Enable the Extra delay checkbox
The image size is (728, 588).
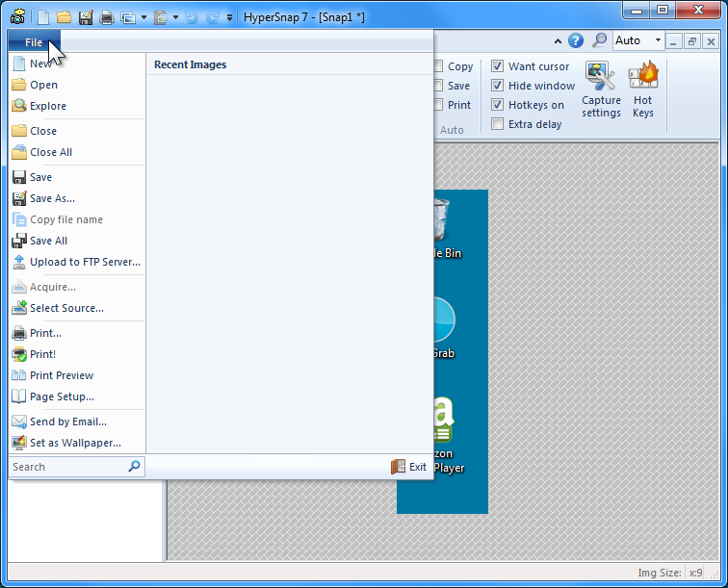[497, 124]
